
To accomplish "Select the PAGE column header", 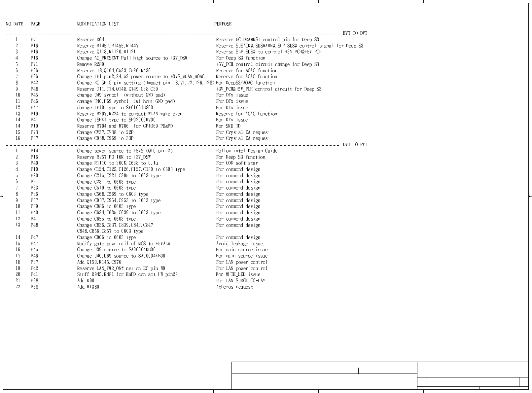I will pyautogui.click(x=35, y=24).
